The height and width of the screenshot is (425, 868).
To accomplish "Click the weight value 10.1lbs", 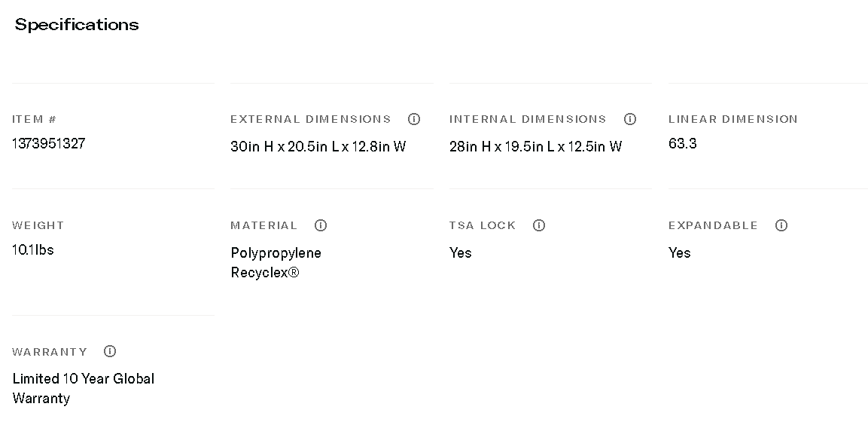I will tap(33, 249).
